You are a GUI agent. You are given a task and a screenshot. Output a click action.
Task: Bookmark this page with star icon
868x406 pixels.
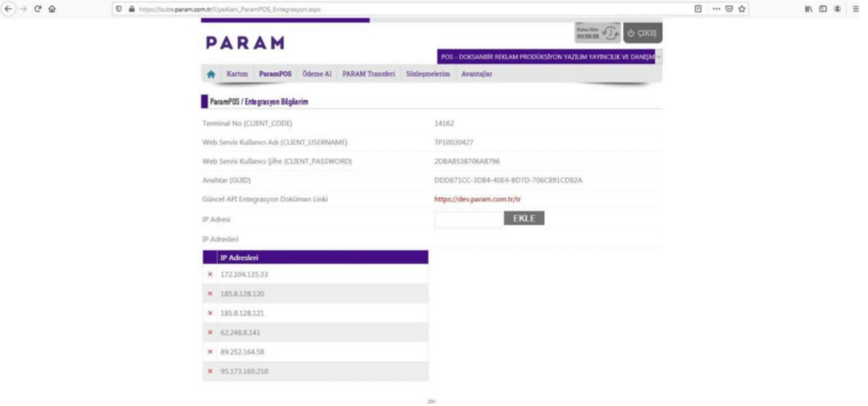click(x=742, y=9)
